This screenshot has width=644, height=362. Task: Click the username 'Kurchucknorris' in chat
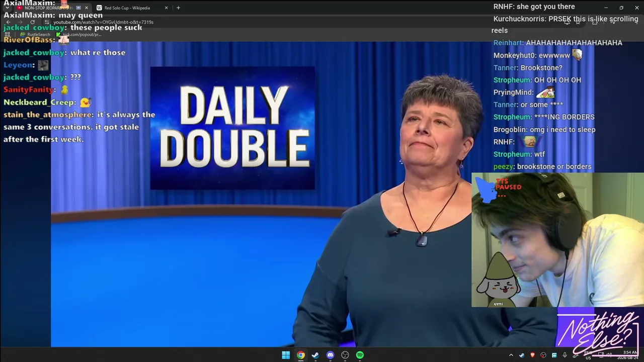click(519, 19)
